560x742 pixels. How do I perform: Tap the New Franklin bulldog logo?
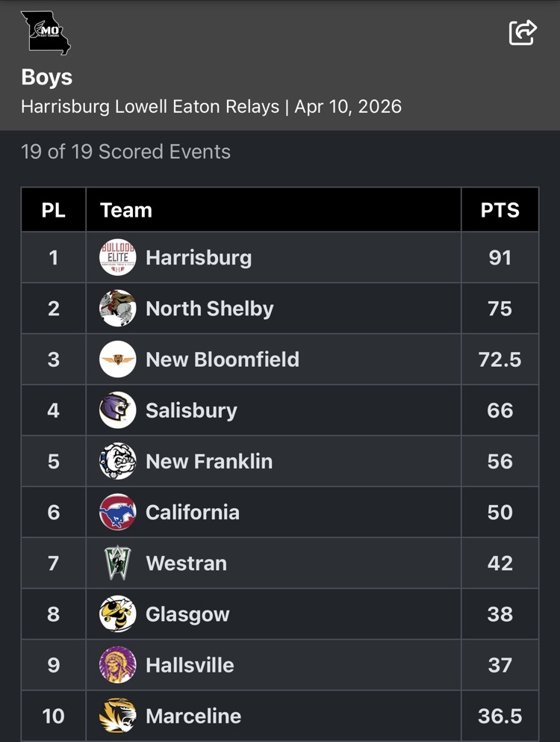coord(118,461)
